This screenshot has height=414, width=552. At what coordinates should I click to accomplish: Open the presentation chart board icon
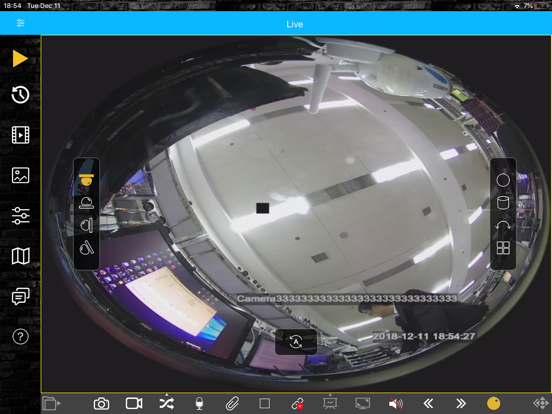pos(330,403)
